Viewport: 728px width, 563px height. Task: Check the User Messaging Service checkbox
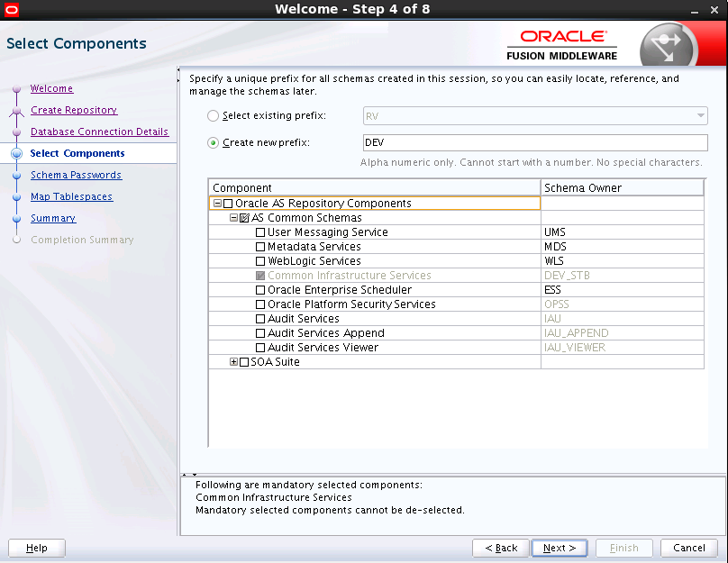260,232
